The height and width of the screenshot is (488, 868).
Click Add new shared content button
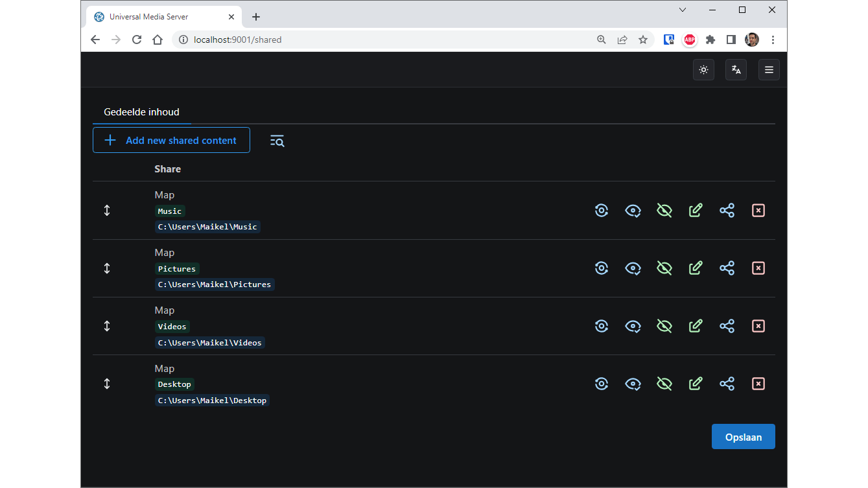(171, 141)
